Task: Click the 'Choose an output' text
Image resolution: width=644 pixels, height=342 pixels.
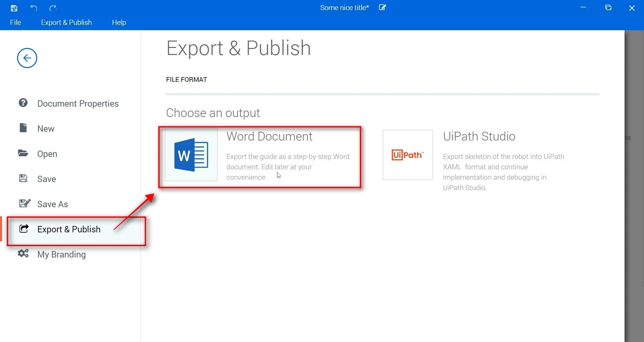Action: point(213,113)
